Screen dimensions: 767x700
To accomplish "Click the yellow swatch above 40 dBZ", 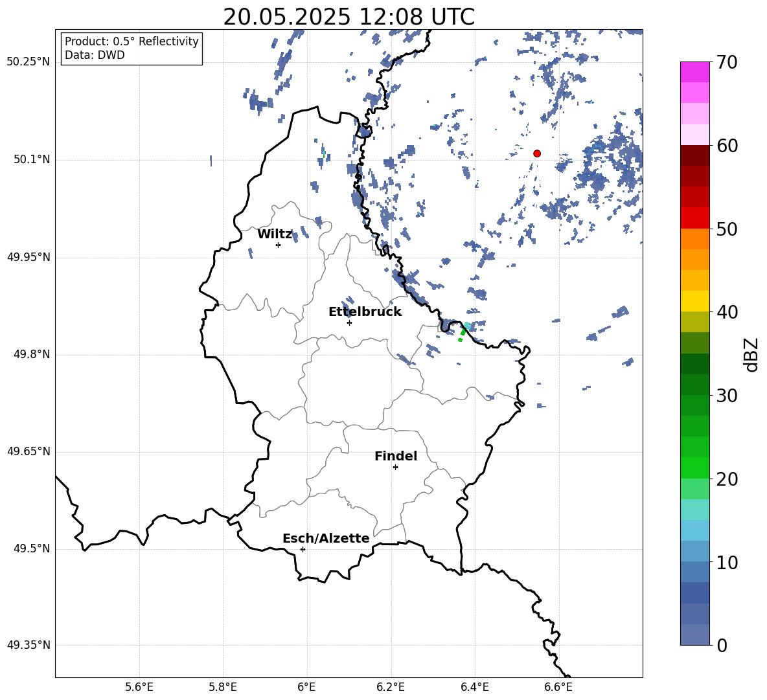I will (695, 302).
